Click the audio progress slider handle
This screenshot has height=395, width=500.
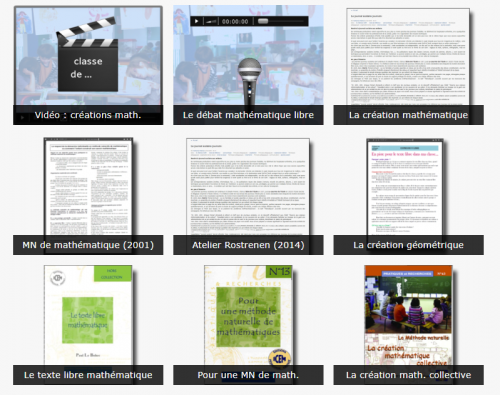click(263, 21)
